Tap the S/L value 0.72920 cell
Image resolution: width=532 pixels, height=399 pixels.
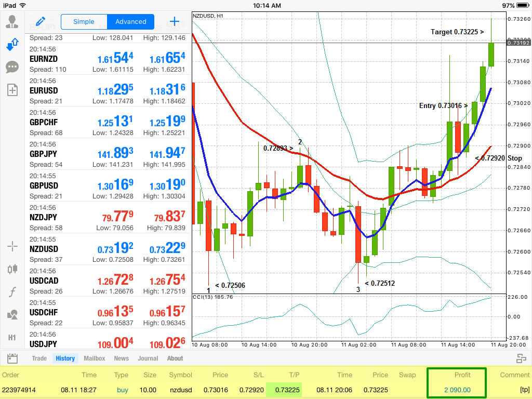click(x=251, y=390)
